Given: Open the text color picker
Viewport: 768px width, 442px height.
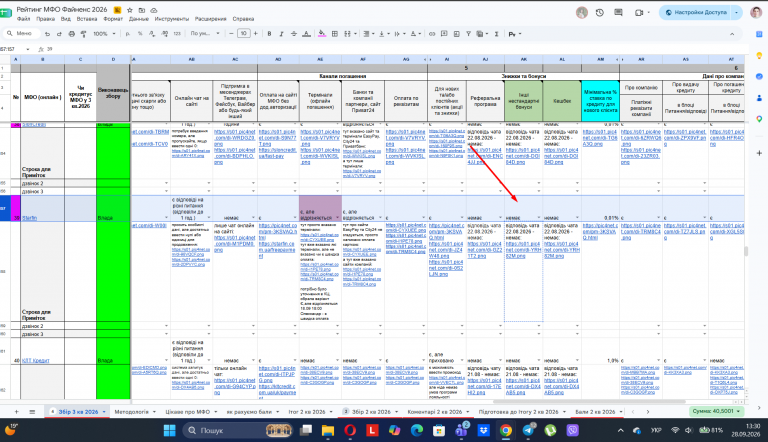Looking at the screenshot, I should 307,34.
